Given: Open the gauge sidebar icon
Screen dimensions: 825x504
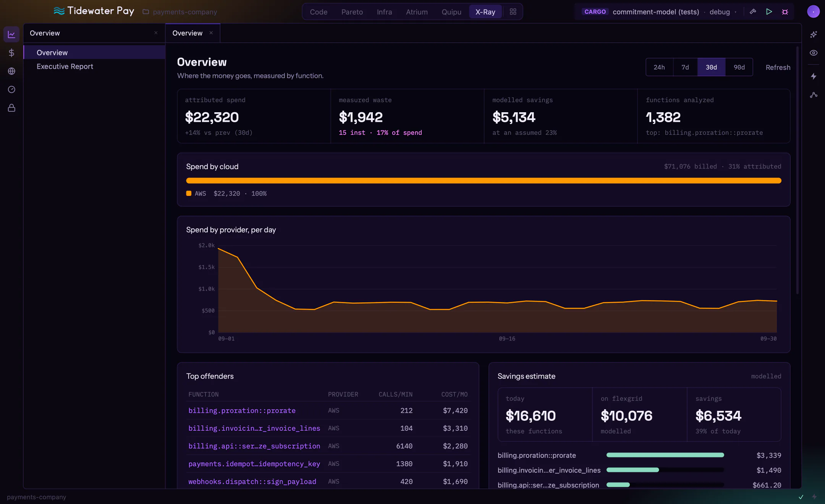Looking at the screenshot, I should (x=11, y=89).
